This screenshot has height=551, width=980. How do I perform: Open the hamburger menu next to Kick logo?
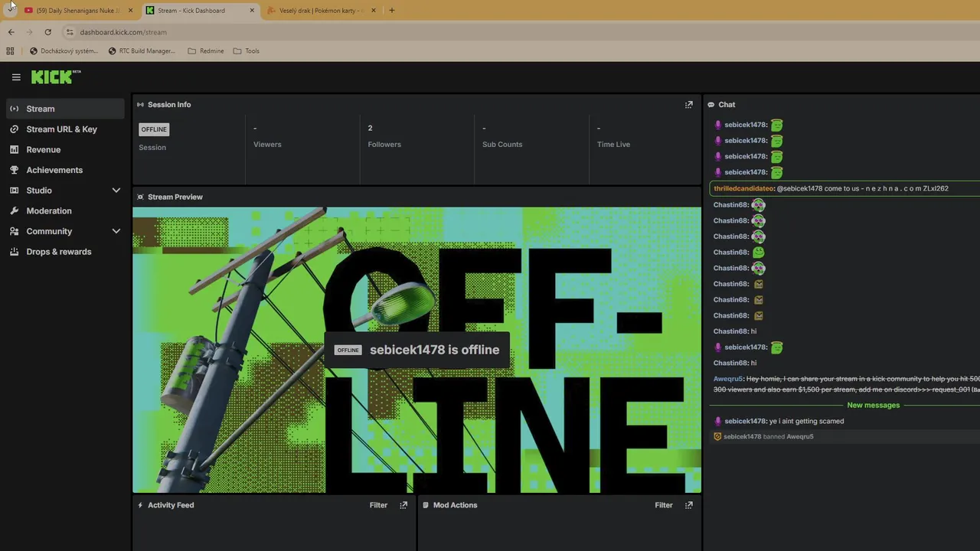coord(16,77)
